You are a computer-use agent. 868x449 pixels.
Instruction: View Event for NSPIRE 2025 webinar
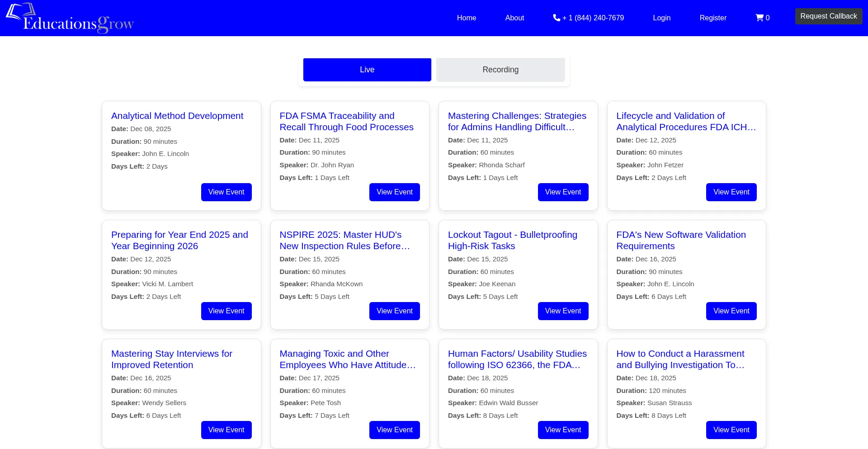point(394,311)
